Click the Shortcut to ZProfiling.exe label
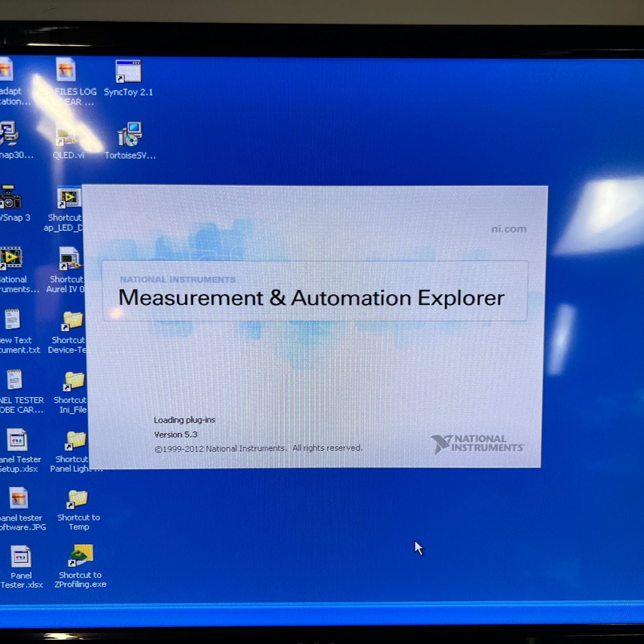The height and width of the screenshot is (644, 644). point(80,580)
